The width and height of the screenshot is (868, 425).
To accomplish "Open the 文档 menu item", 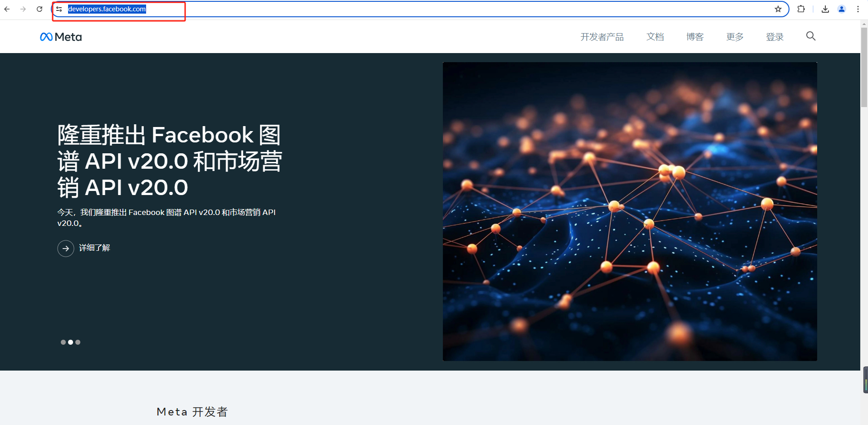I will (655, 37).
